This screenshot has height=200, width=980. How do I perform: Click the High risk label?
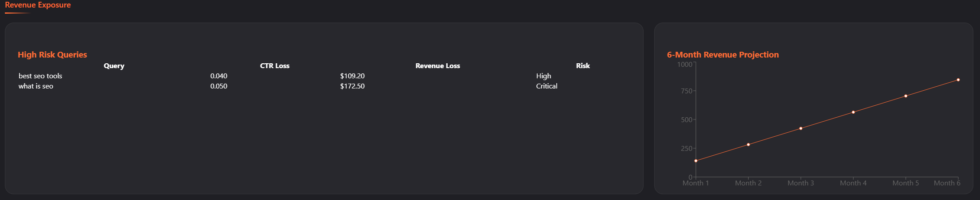pos(543,76)
